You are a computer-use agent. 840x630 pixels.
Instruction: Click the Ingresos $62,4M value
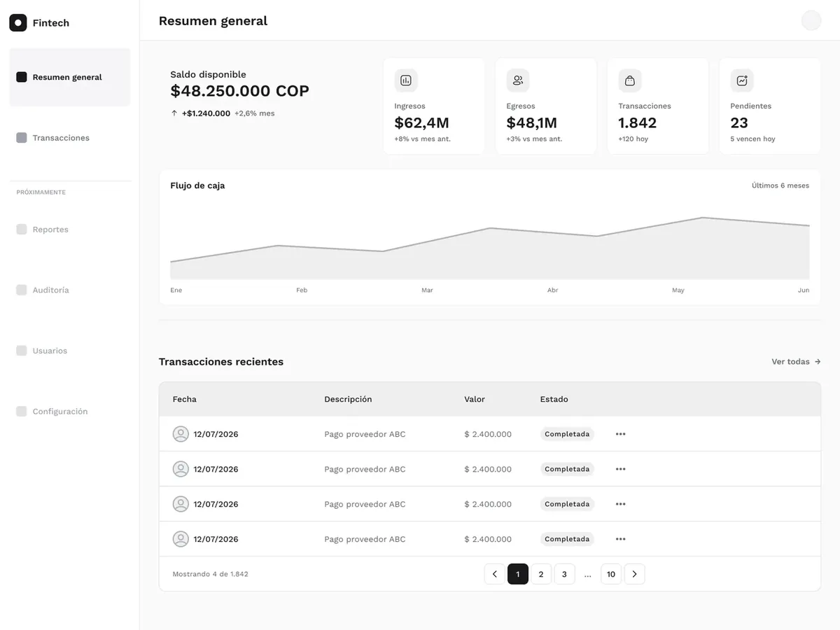tap(421, 123)
